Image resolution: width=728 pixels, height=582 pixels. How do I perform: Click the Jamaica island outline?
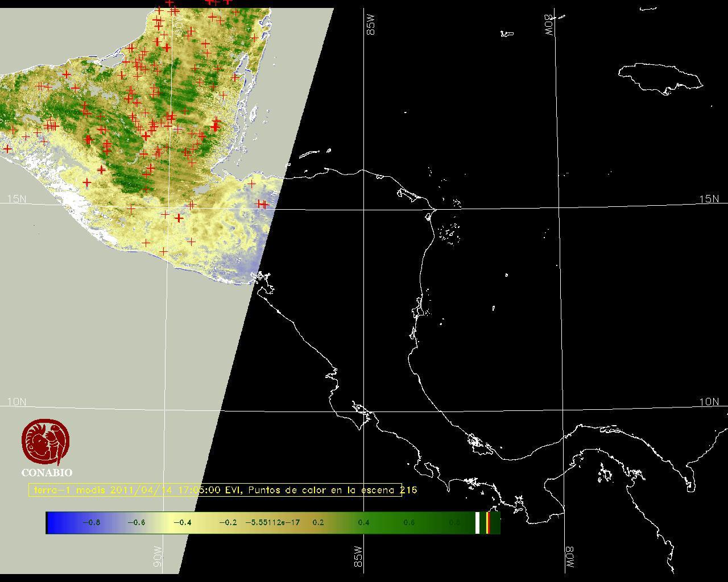pyautogui.click(x=660, y=77)
